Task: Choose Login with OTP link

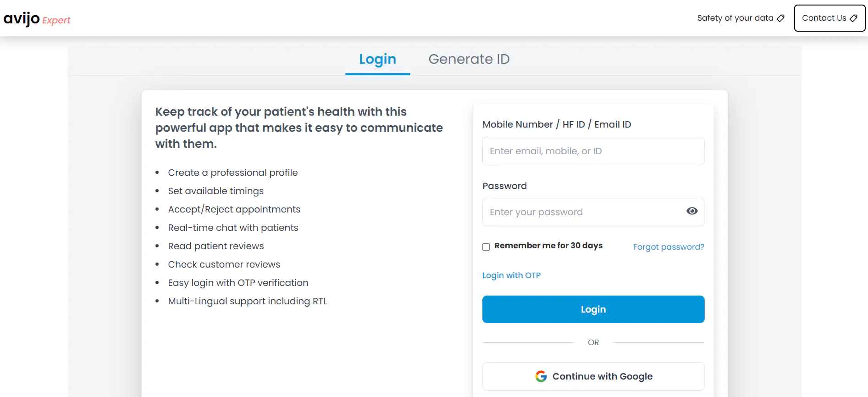Action: 511,275
